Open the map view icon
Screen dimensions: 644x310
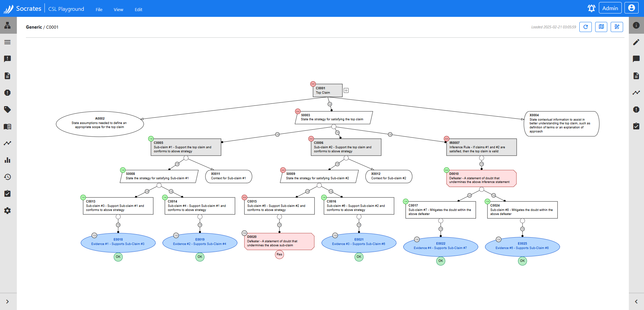point(601,27)
